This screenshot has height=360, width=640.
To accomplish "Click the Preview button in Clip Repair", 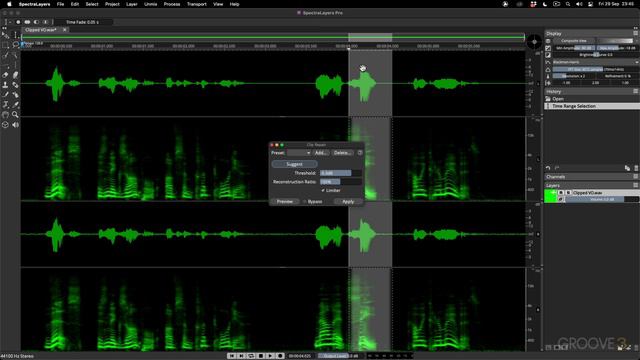I will pos(284,202).
